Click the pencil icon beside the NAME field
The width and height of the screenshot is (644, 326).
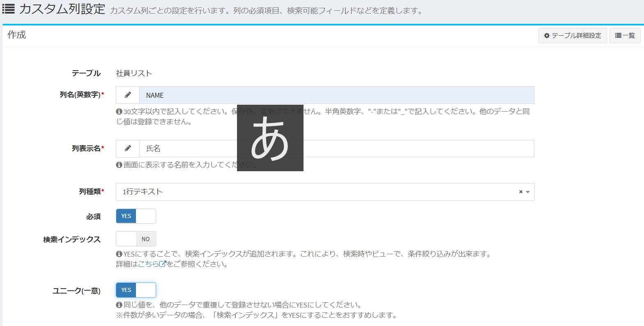click(x=128, y=95)
